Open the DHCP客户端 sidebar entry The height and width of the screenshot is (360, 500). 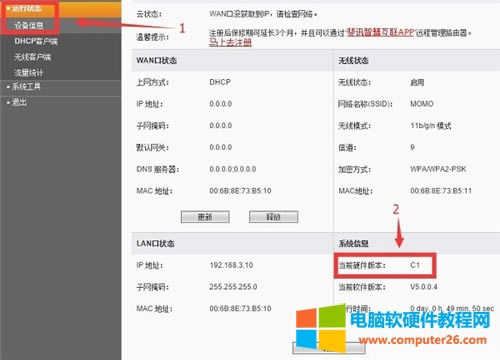[x=36, y=41]
